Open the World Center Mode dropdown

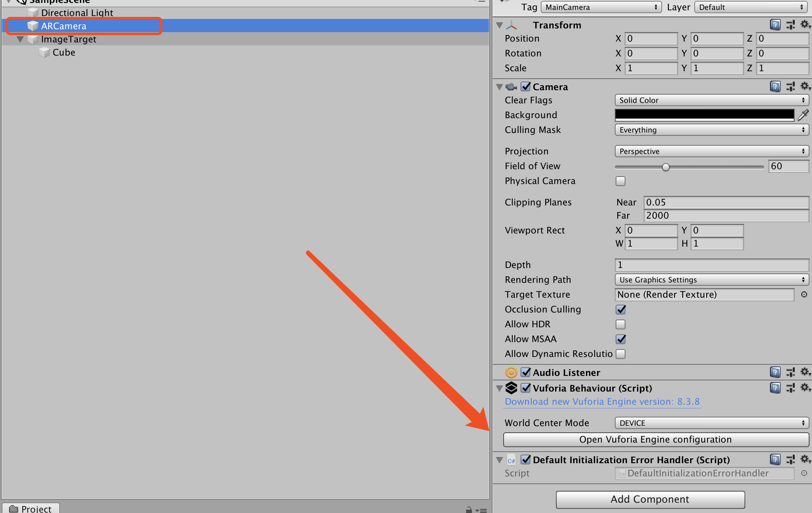pos(711,423)
